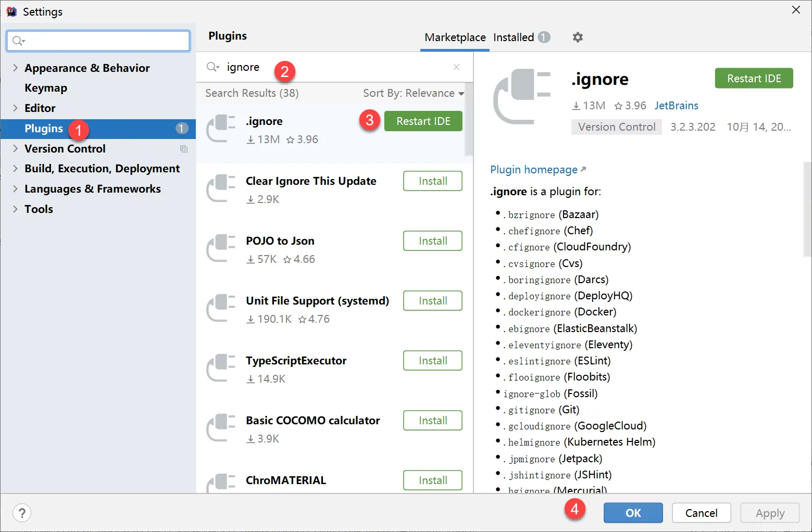Click into the settings search field
The height and width of the screenshot is (532, 812).
tap(98, 41)
